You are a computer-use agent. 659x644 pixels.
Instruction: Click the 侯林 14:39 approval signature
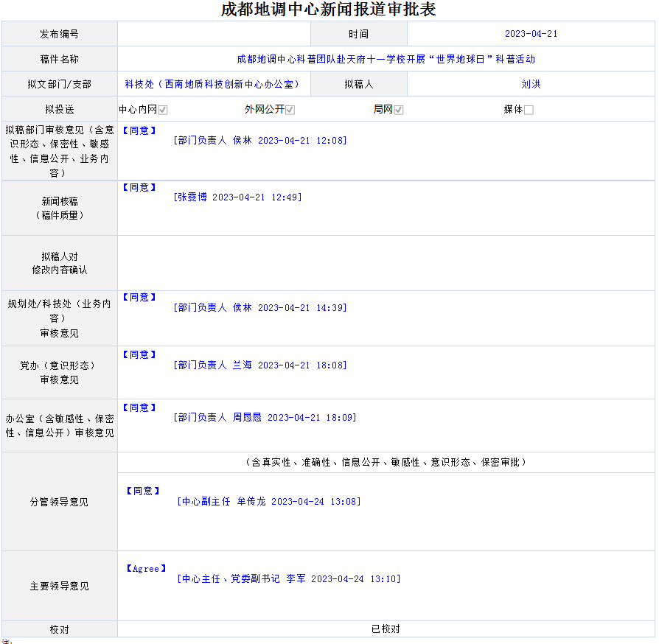[x=260, y=308]
